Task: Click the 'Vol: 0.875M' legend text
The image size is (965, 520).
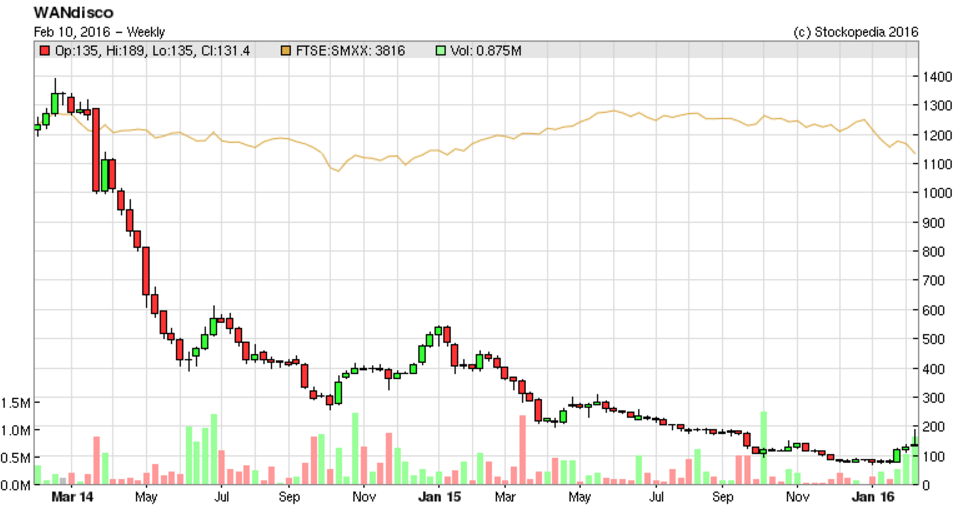Action: 486,50
